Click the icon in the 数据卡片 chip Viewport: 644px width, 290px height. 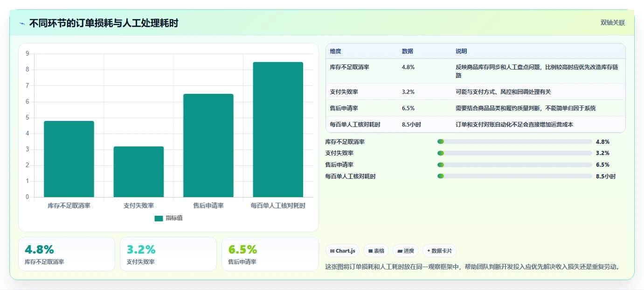(x=429, y=251)
